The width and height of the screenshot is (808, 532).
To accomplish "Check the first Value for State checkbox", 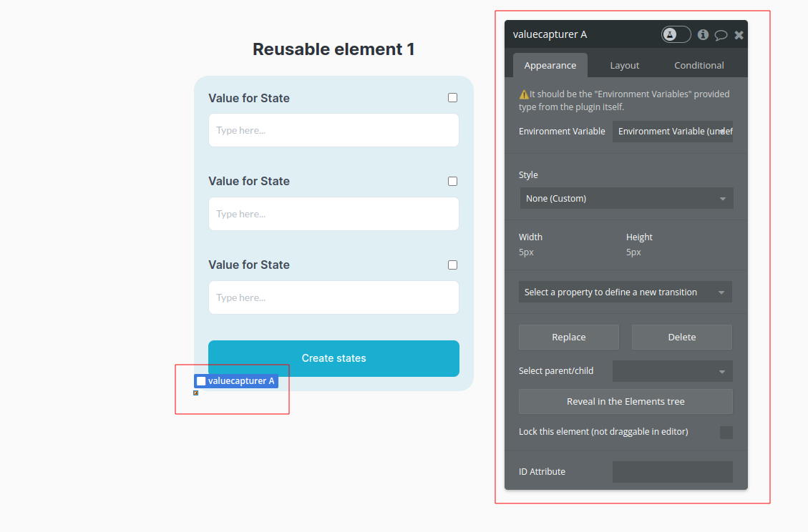I will [x=452, y=98].
